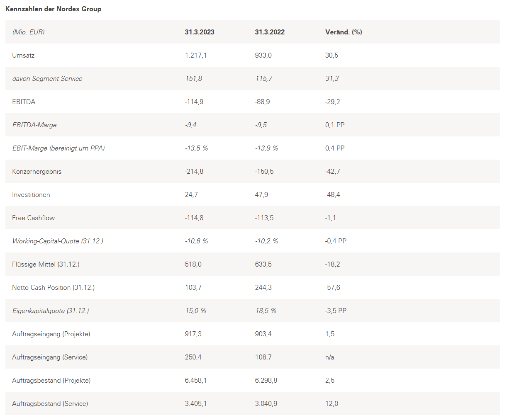Click the 'EBITDA-Marge' row label
This screenshot has width=507, height=420.
click(34, 125)
